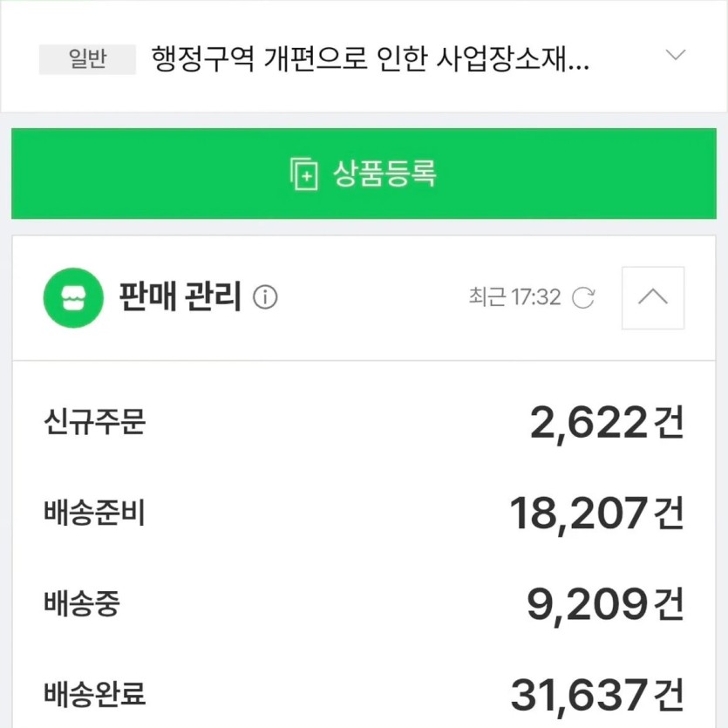Open the 신규주문 row label

[95, 422]
